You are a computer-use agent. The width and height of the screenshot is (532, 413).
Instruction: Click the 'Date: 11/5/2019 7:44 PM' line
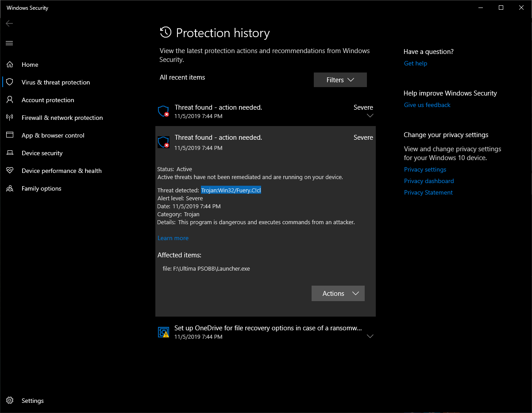(x=189, y=206)
